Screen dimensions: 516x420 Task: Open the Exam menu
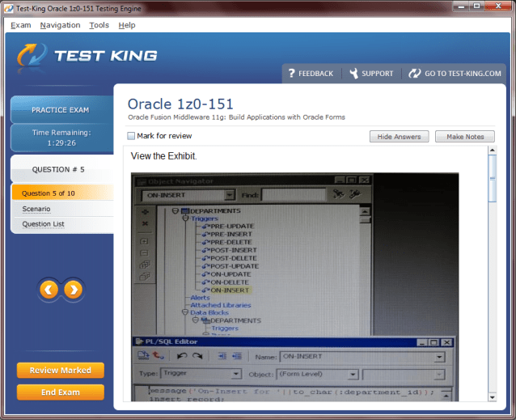pyautogui.click(x=21, y=25)
